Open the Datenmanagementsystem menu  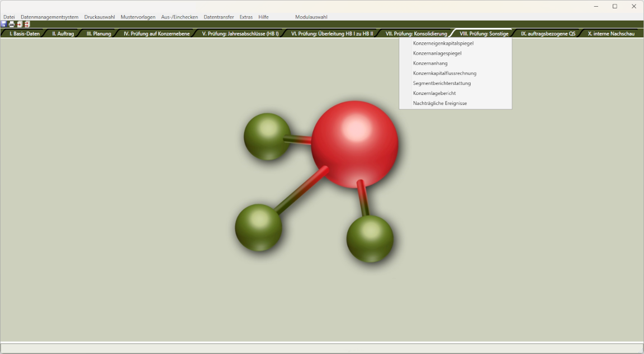tap(49, 17)
